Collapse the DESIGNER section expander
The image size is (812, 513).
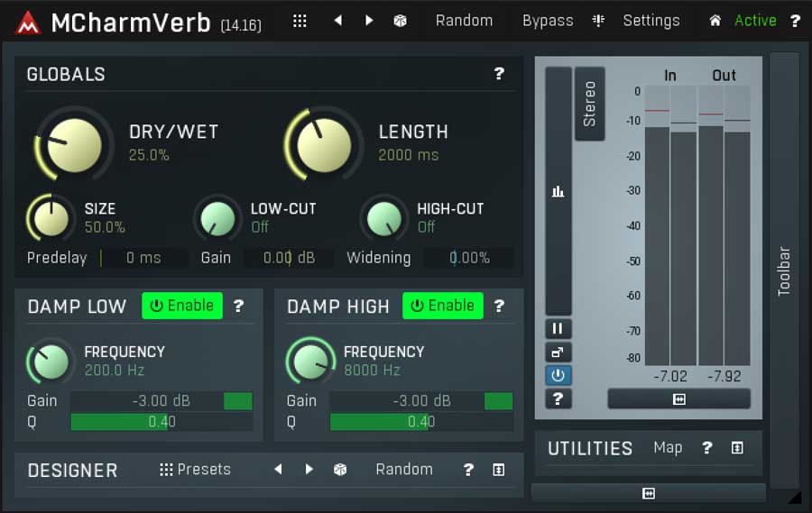click(499, 470)
